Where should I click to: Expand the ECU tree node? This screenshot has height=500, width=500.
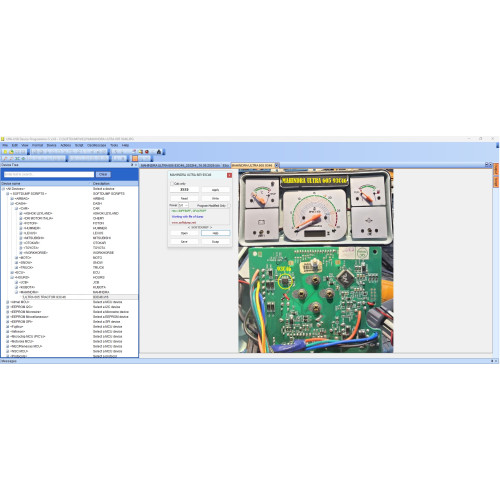(12, 272)
